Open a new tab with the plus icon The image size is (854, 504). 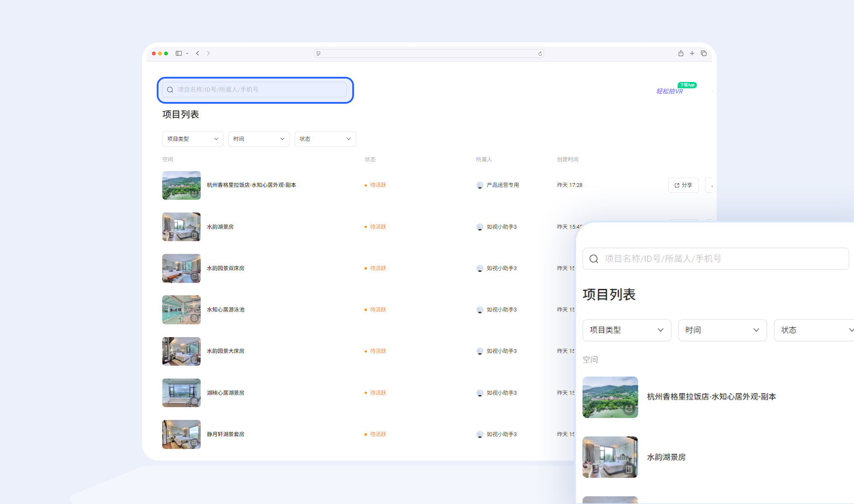click(x=692, y=53)
